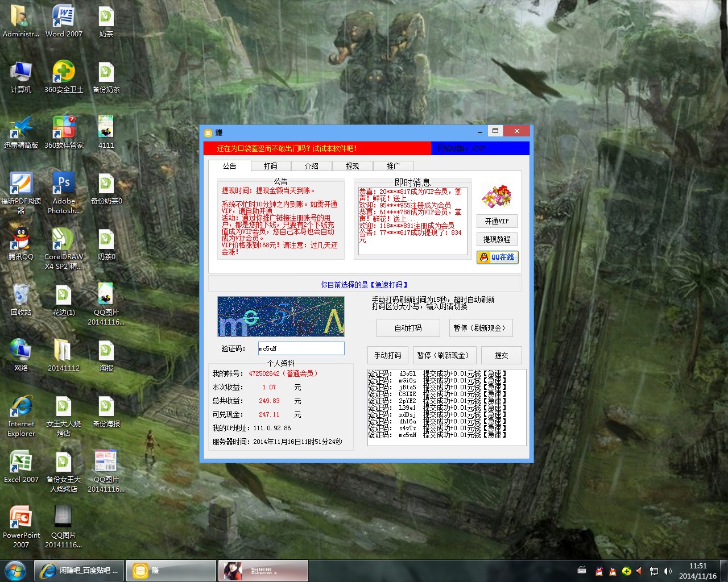Click the captcha image

click(281, 317)
